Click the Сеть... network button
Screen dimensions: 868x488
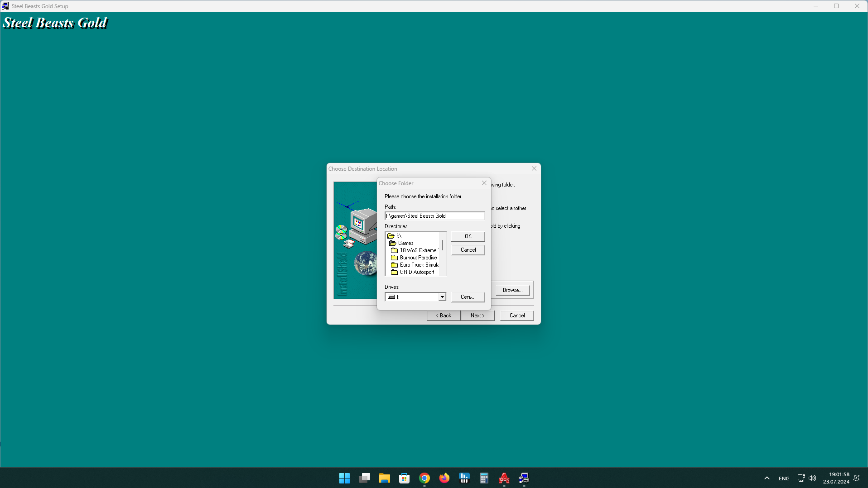[x=468, y=297]
